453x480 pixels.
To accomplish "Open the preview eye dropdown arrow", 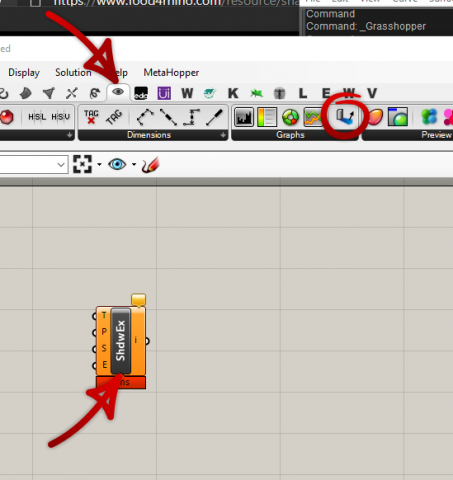I will tap(134, 164).
